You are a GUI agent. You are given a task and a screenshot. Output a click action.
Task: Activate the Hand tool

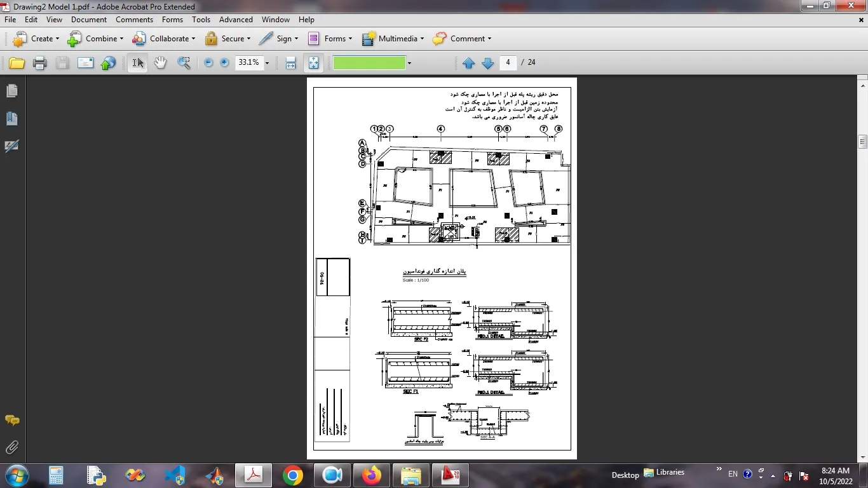(x=160, y=63)
